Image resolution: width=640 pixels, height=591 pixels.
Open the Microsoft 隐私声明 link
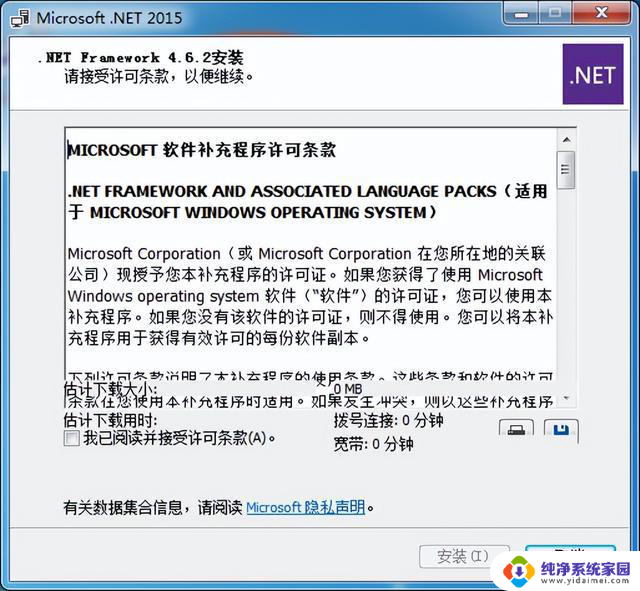coord(306,507)
